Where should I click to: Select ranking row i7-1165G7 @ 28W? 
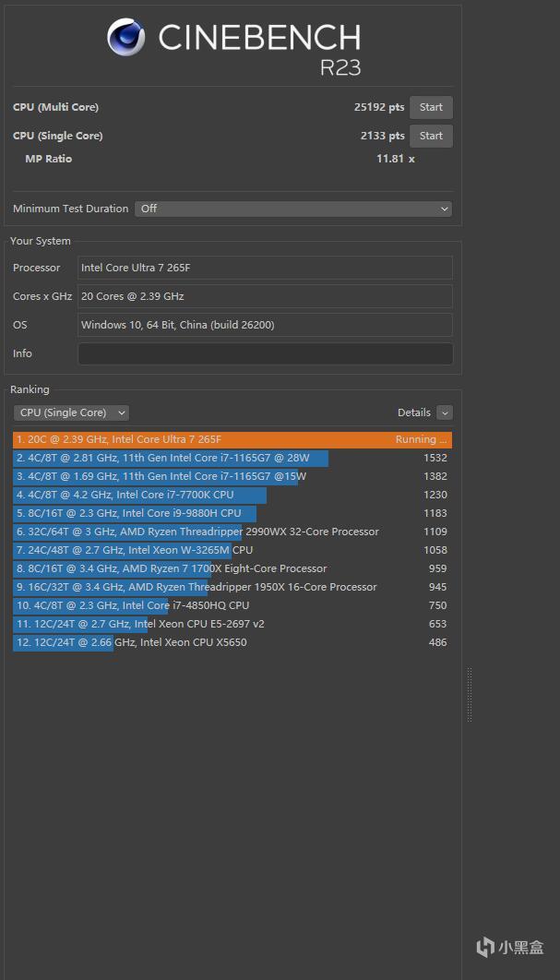click(232, 458)
